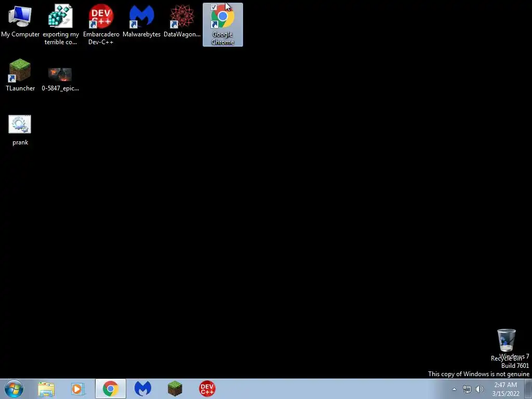The width and height of the screenshot is (532, 399).
Task: Select the Google Chrome desktop shortcut
Action: (x=222, y=24)
